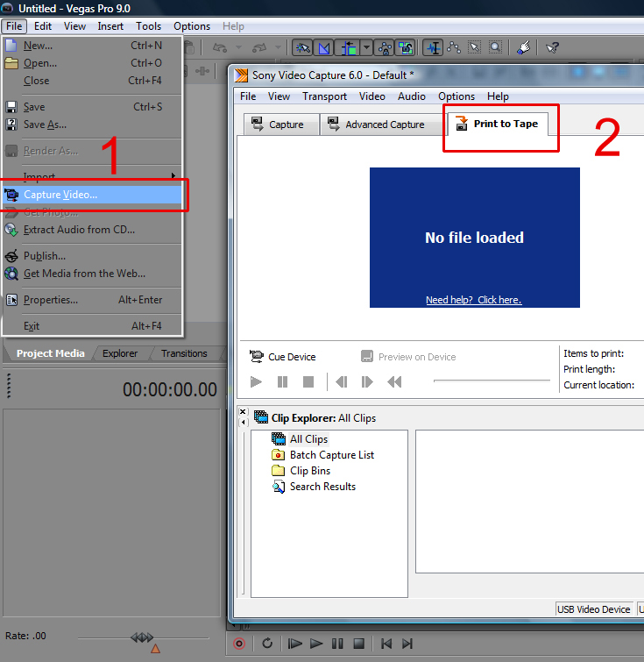
Task: Click the Undo arrow icon
Action: point(220,47)
